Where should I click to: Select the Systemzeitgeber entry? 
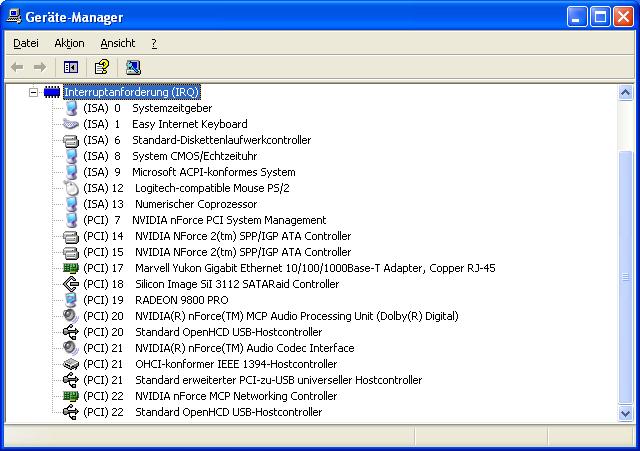click(148, 108)
